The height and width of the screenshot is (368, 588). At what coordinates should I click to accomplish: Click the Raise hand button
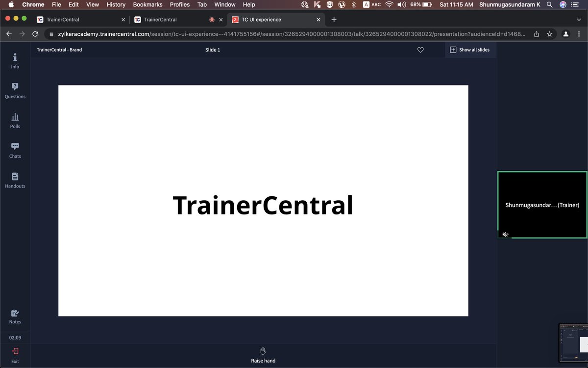click(263, 355)
